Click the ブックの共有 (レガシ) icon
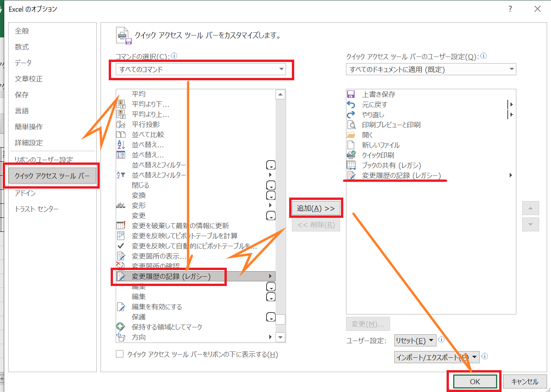The width and height of the screenshot is (551, 392). [351, 165]
